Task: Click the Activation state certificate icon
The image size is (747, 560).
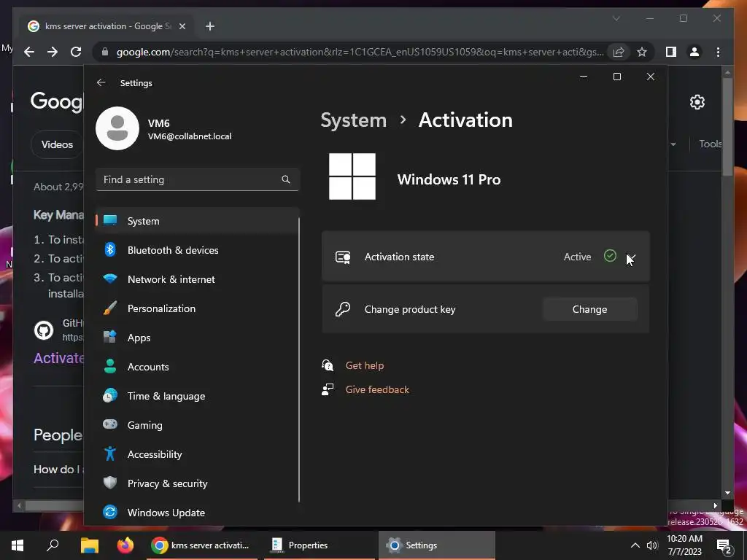Action: click(343, 257)
